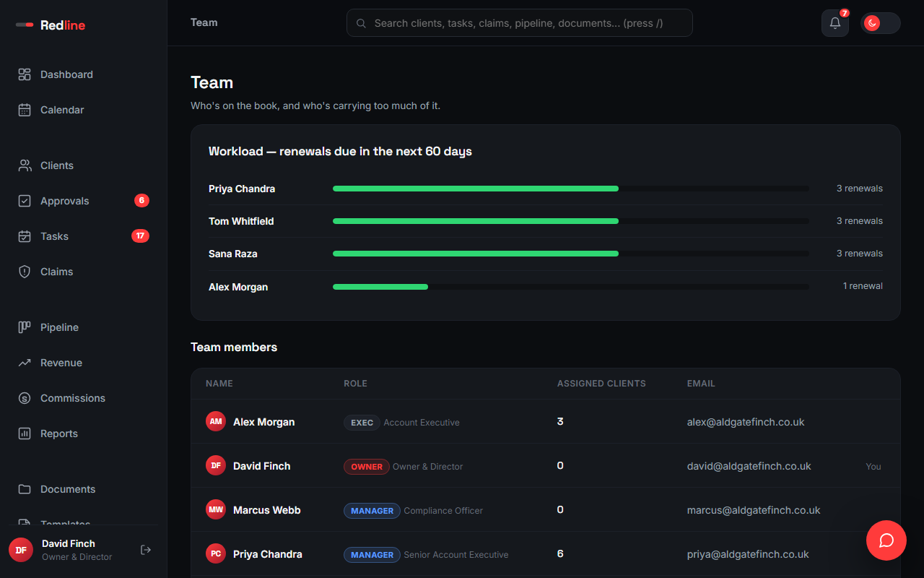The width and height of the screenshot is (924, 578).
Task: Click the ROLE column header
Action: (355, 384)
